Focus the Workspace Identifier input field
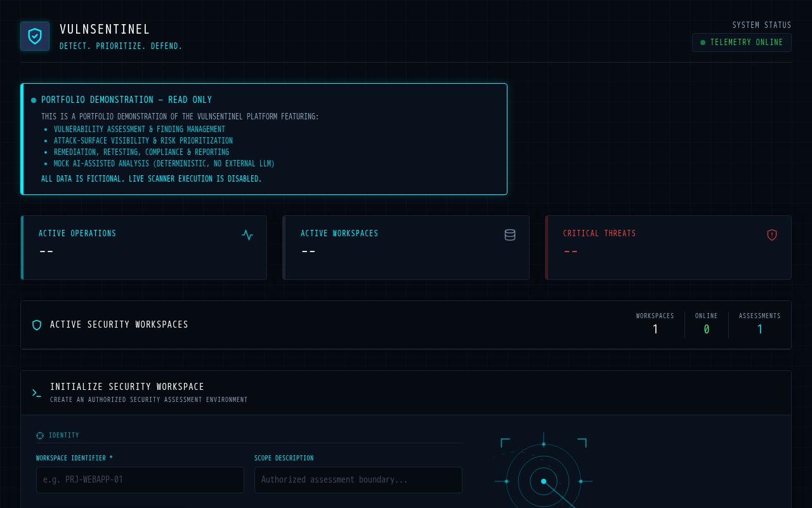 coord(140,480)
